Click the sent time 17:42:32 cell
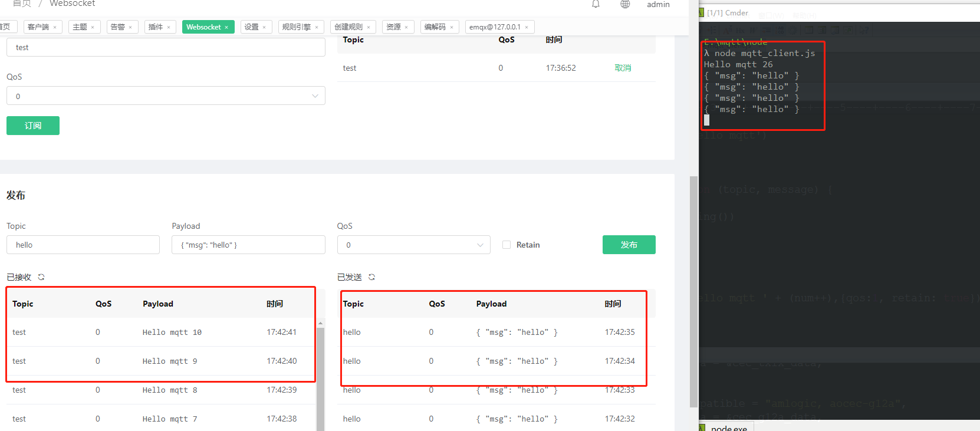The width and height of the screenshot is (980, 431). pyautogui.click(x=620, y=419)
